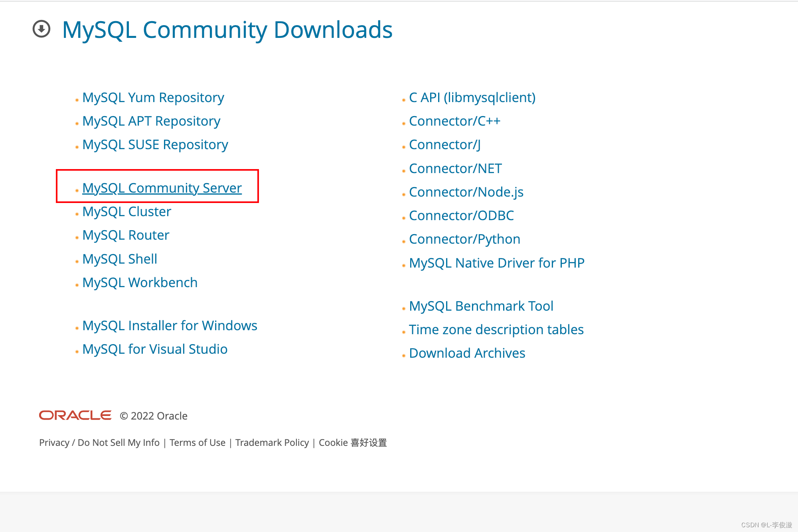Open MySQL Native Driver for PHP
The height and width of the screenshot is (532, 798).
tap(496, 263)
